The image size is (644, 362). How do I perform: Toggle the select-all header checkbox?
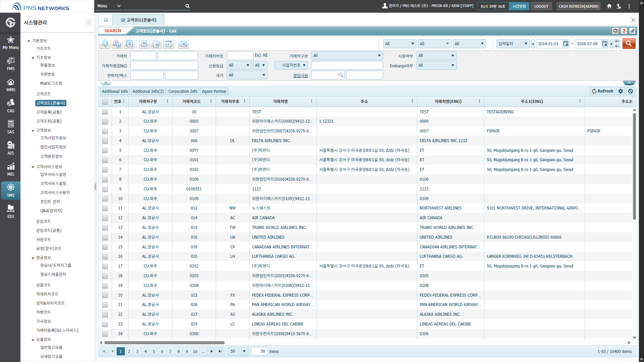105,102
